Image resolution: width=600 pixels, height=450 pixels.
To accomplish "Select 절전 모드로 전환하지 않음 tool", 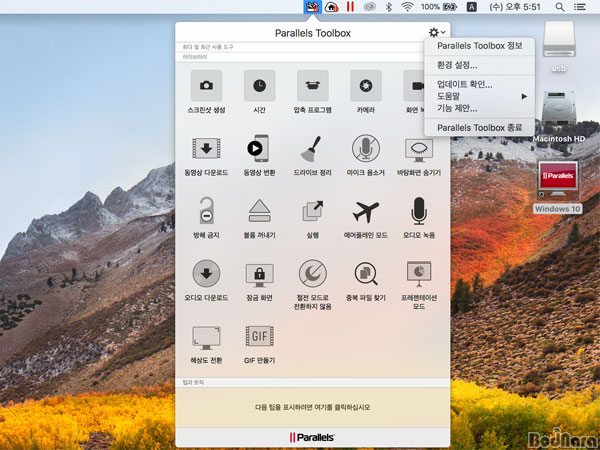I will point(312,285).
